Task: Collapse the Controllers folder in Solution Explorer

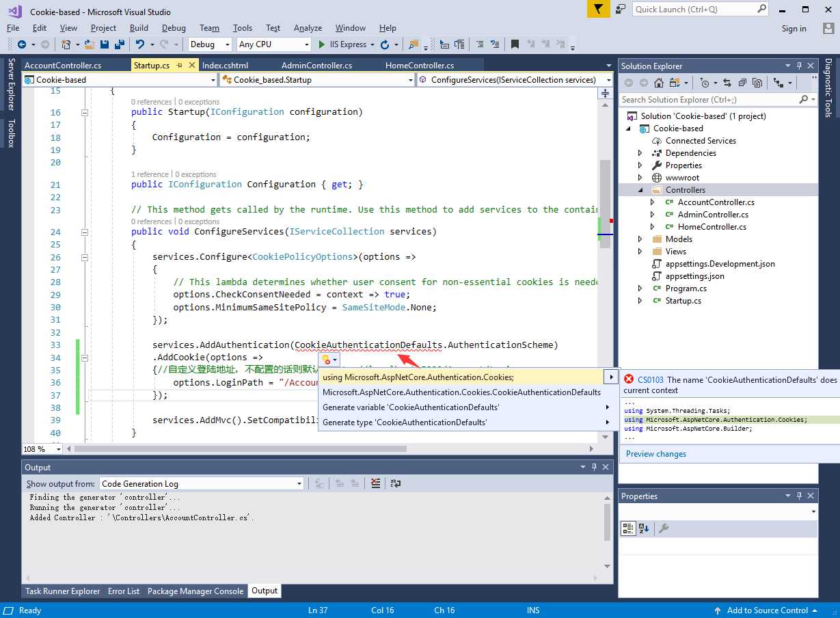Action: click(640, 190)
